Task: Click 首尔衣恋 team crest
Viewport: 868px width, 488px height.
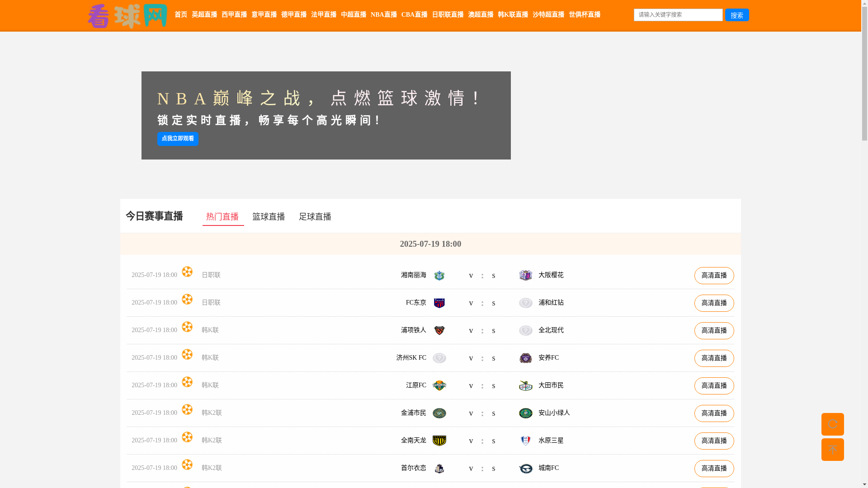Action: (x=439, y=468)
